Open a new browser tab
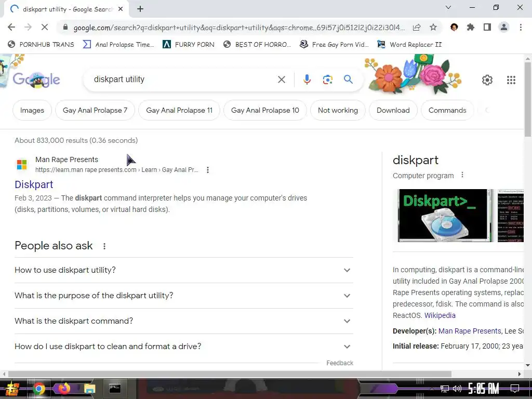 pos(140,9)
